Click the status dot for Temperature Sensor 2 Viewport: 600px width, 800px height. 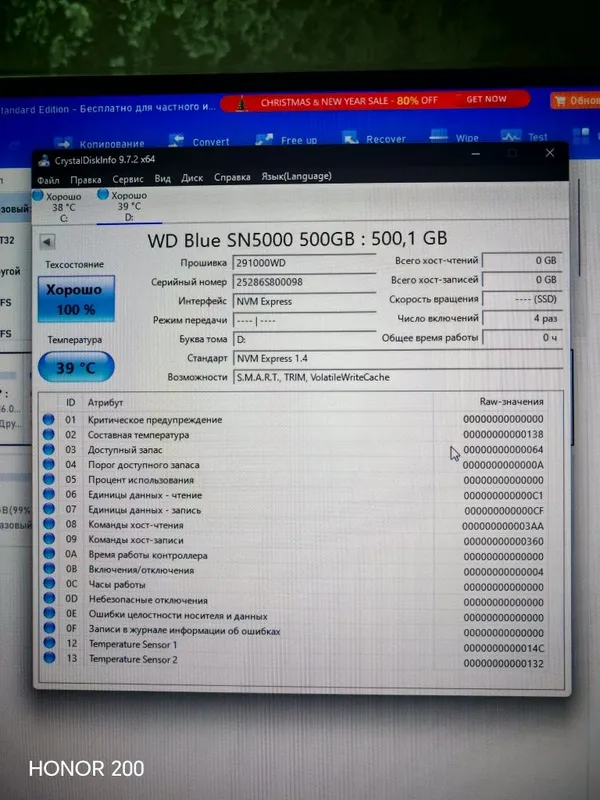[49, 658]
